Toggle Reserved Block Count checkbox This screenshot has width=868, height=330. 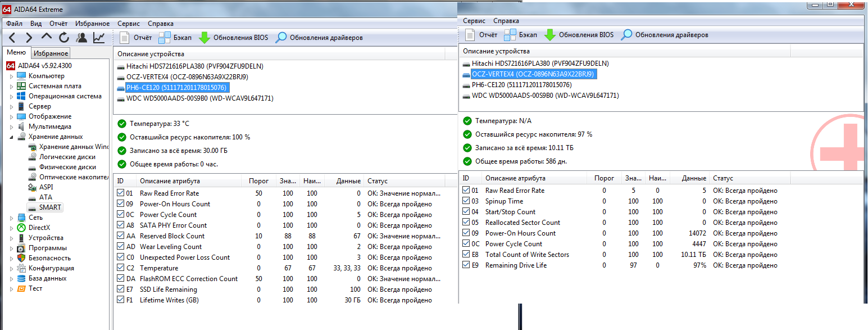(x=121, y=236)
